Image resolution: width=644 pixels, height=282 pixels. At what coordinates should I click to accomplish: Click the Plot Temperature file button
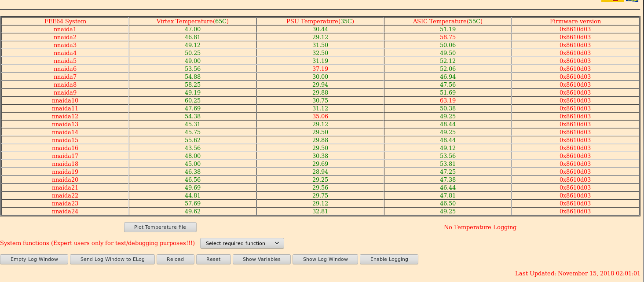click(160, 227)
